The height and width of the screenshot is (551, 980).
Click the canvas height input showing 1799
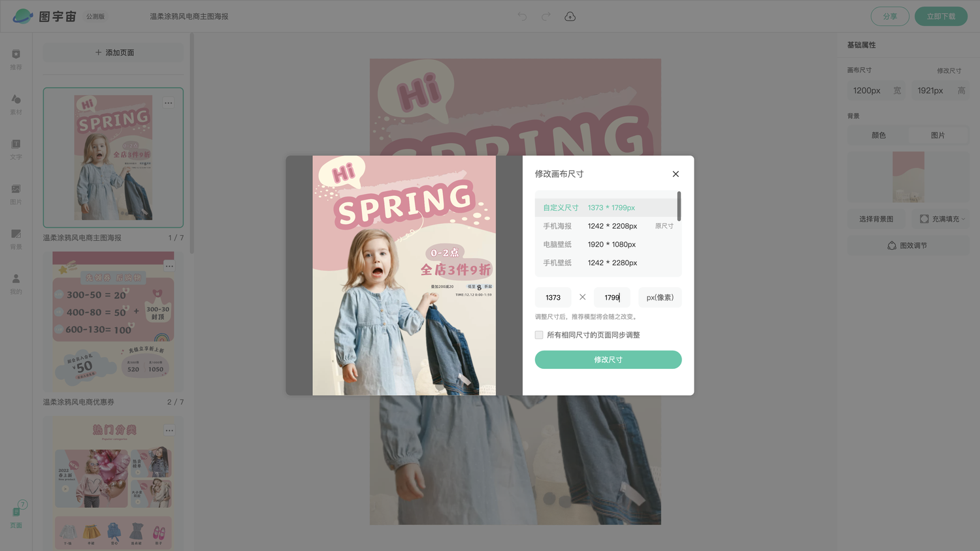click(612, 298)
